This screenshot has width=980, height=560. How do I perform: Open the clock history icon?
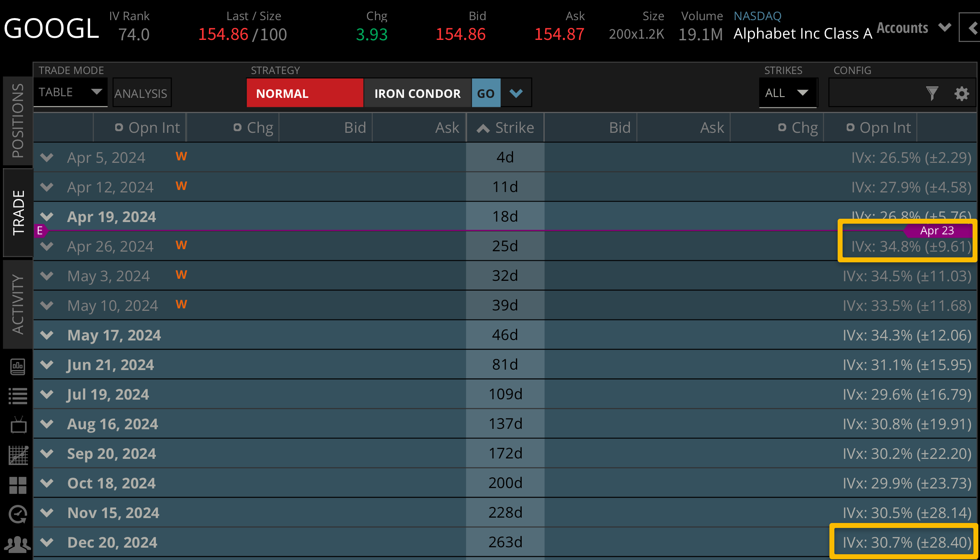click(18, 514)
